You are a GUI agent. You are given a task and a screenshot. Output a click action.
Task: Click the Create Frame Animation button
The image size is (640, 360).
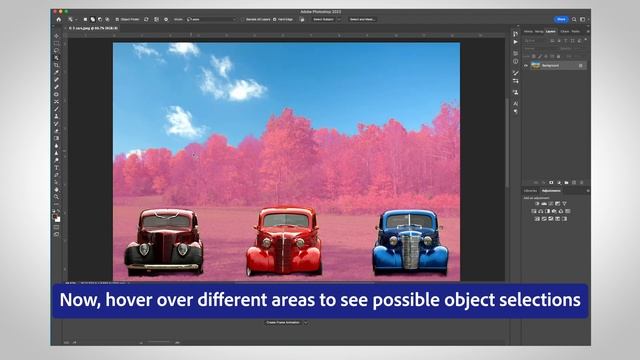[283, 322]
